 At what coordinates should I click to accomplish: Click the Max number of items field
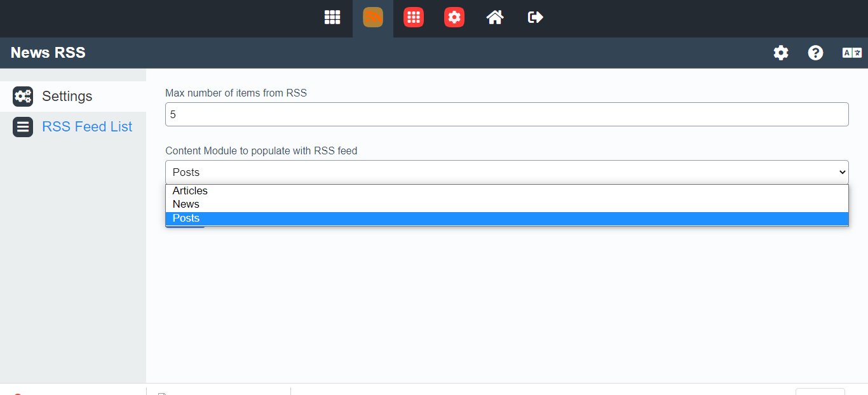pyautogui.click(x=506, y=114)
